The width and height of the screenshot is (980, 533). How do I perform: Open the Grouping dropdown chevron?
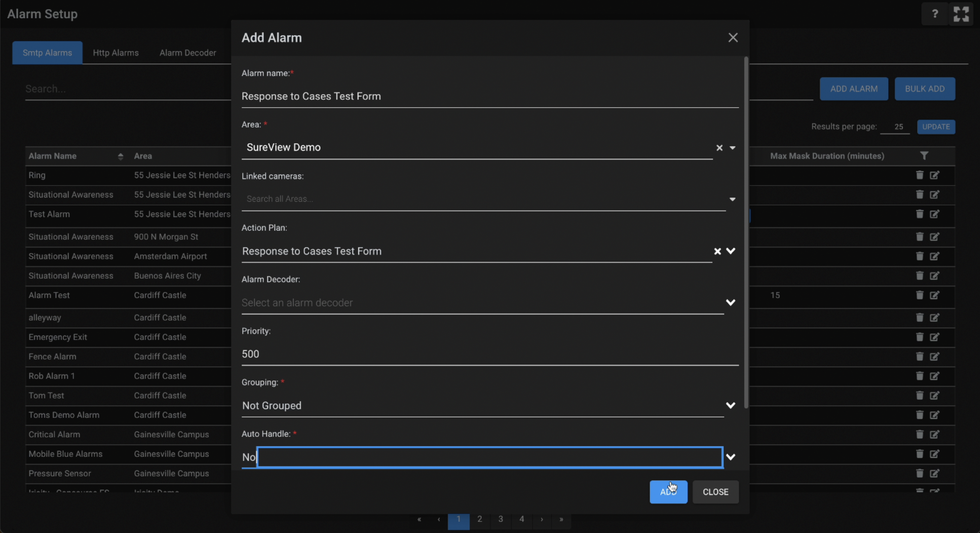730,405
